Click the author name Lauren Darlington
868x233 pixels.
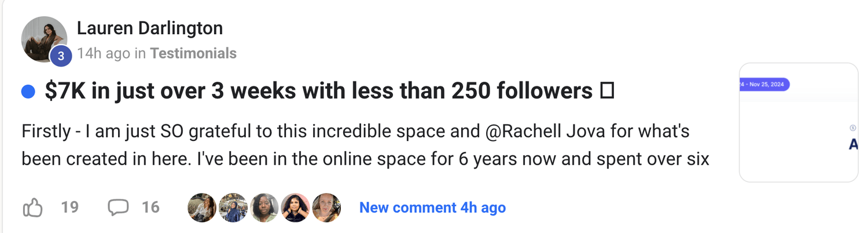[149, 28]
